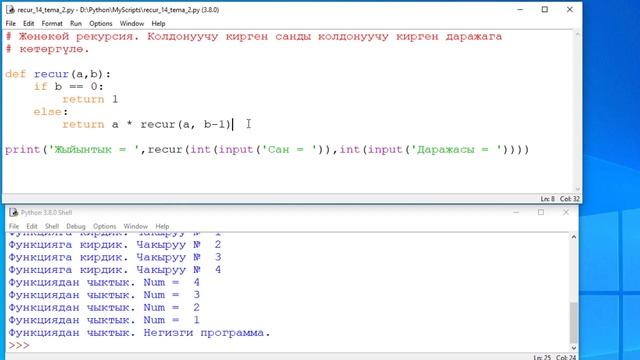Click the 'if b == 0:' line

point(69,87)
